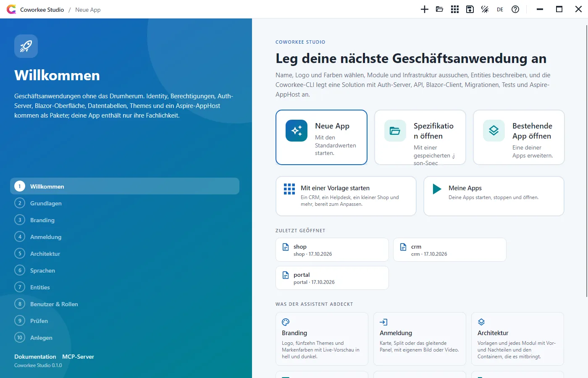
Task: Toggle the light/dark theme icon
Action: [x=485, y=9]
